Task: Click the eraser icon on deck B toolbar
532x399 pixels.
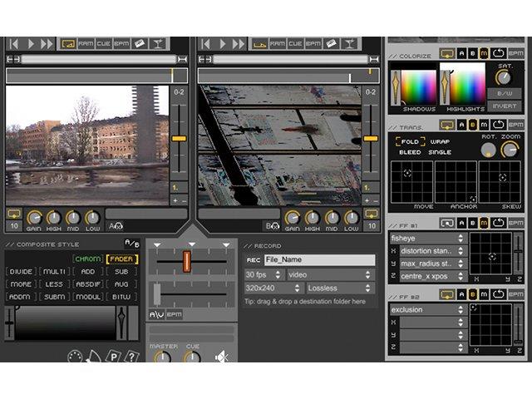Action: [x=331, y=44]
